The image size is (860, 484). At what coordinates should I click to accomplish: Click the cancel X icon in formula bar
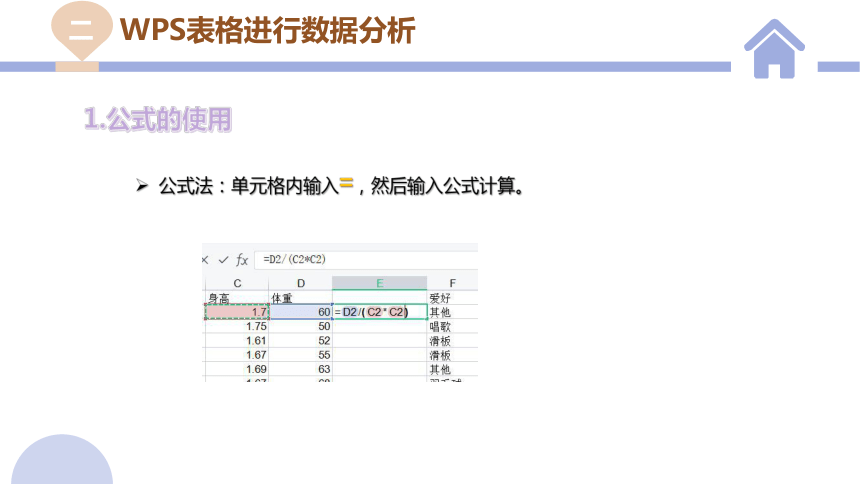point(205,260)
